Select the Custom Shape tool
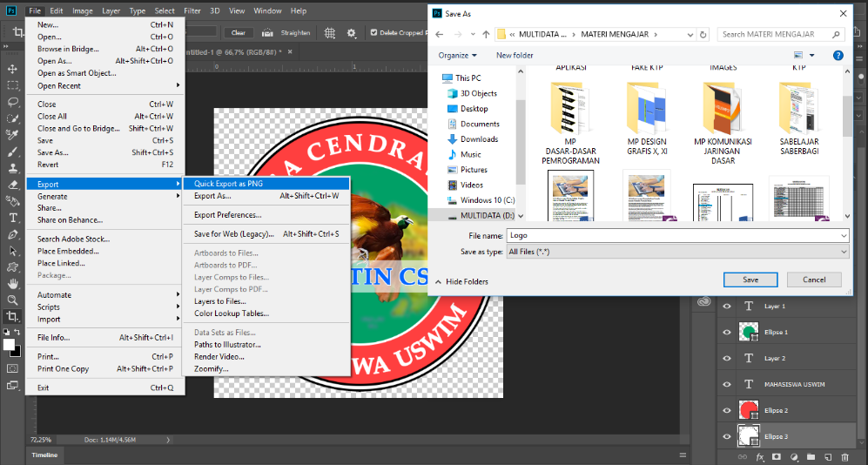 pyautogui.click(x=12, y=266)
